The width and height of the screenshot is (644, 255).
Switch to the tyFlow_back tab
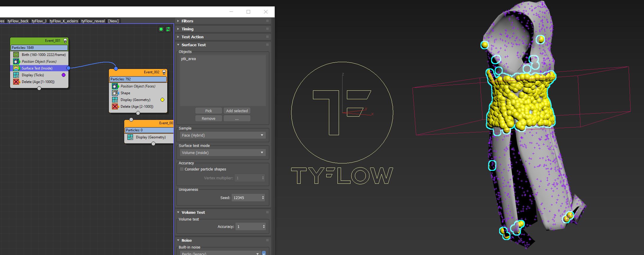point(18,21)
